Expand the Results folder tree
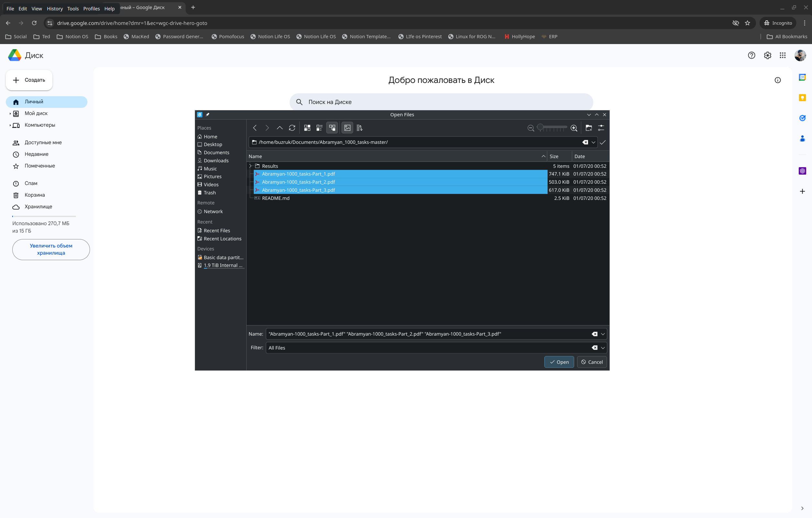This screenshot has width=812, height=518. [250, 166]
